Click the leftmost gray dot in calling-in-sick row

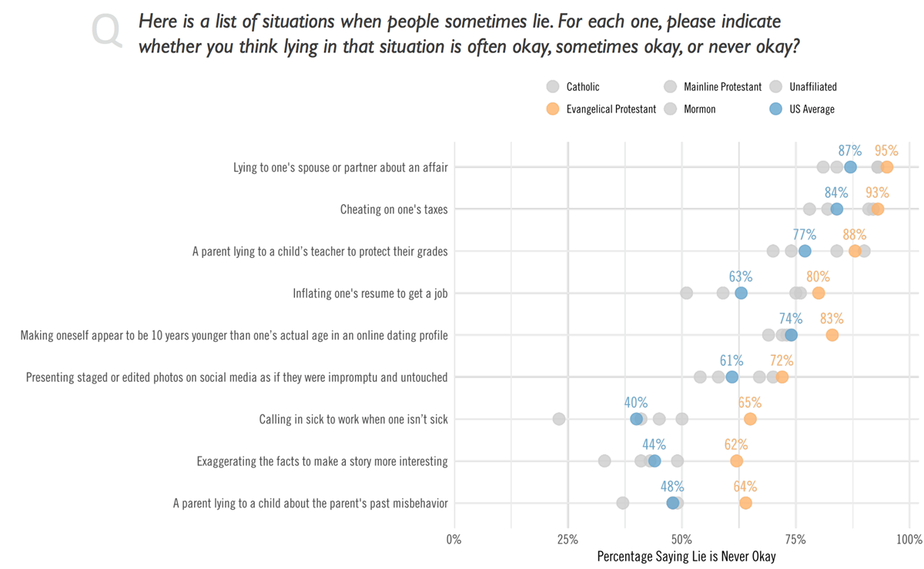coord(559,419)
